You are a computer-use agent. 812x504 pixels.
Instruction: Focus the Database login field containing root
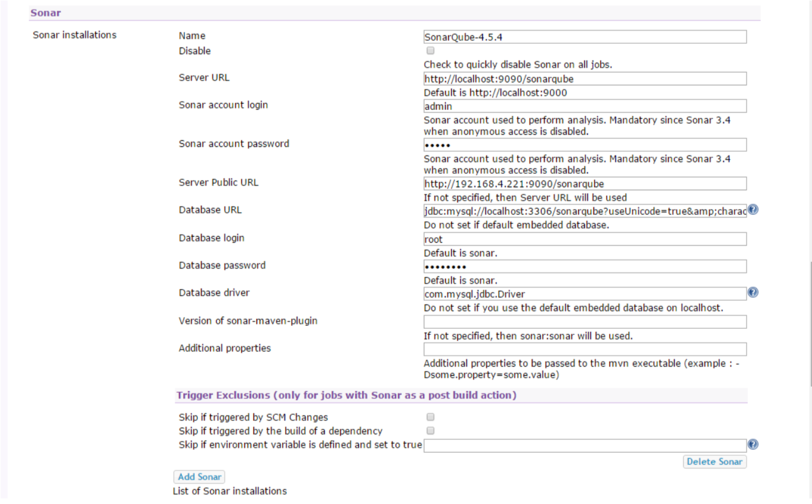tap(585, 239)
